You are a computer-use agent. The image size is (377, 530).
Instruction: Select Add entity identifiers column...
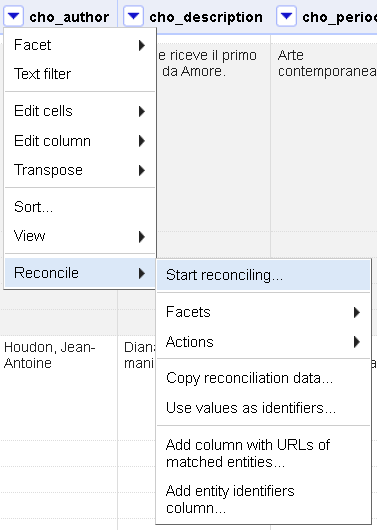pyautogui.click(x=263, y=499)
